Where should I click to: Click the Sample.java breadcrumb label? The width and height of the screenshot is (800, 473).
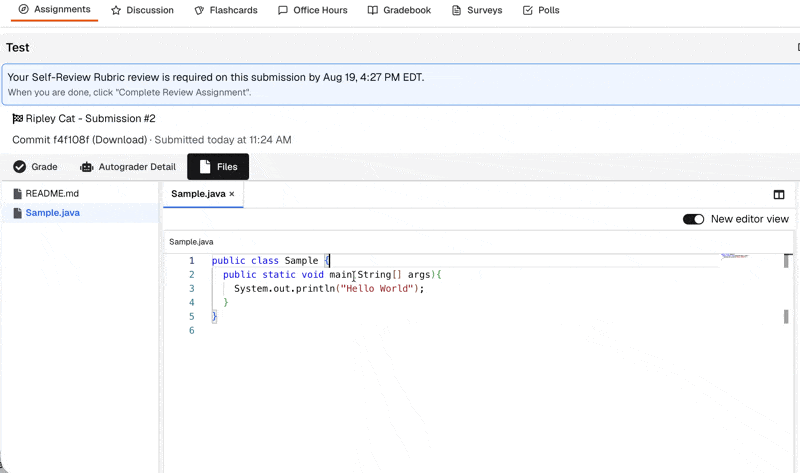[191, 242]
